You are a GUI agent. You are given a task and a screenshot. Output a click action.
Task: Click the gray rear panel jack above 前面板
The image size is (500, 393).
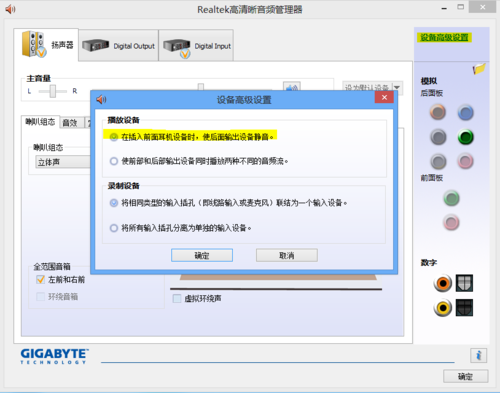click(x=438, y=161)
